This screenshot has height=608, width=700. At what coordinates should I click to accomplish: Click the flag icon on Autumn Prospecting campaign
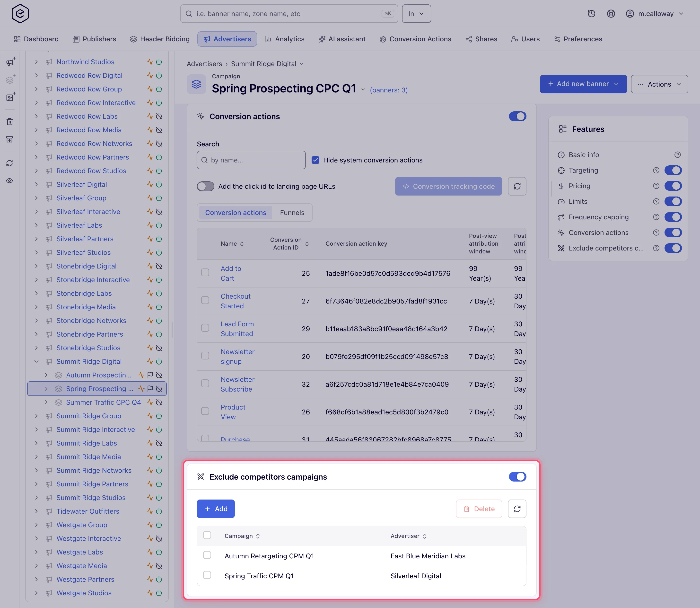tap(150, 375)
